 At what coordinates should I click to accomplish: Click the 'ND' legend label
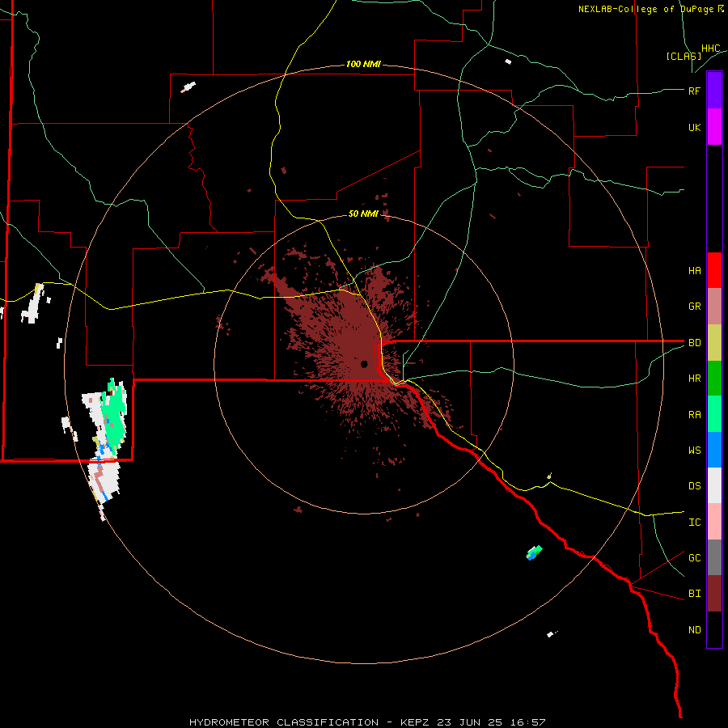[695, 630]
